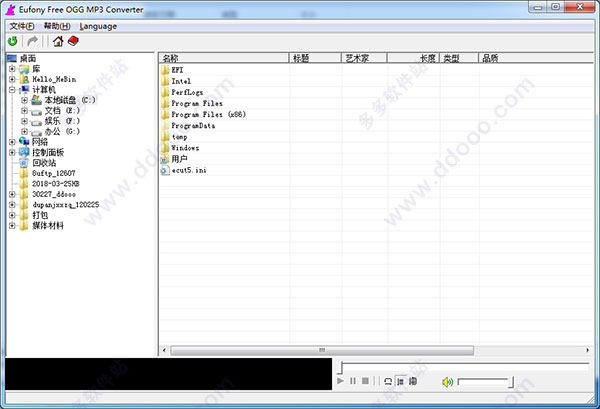The height and width of the screenshot is (409, 600).
Task: Select the 2018-03-25 folder in tree
Action: [56, 184]
